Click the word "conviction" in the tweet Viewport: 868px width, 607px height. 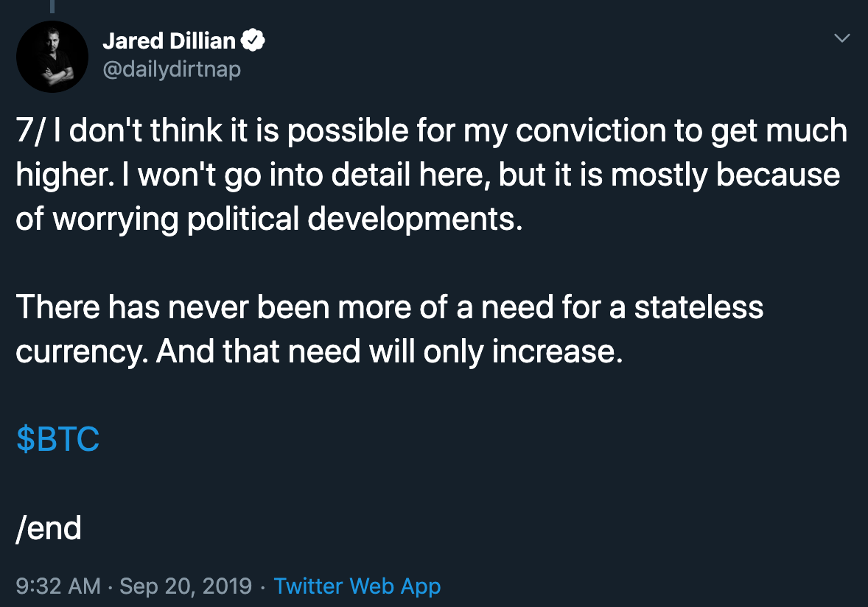tap(592, 130)
